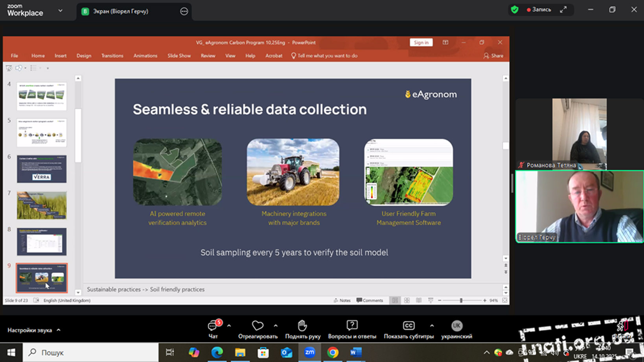Open shared screen more options button

184,11
